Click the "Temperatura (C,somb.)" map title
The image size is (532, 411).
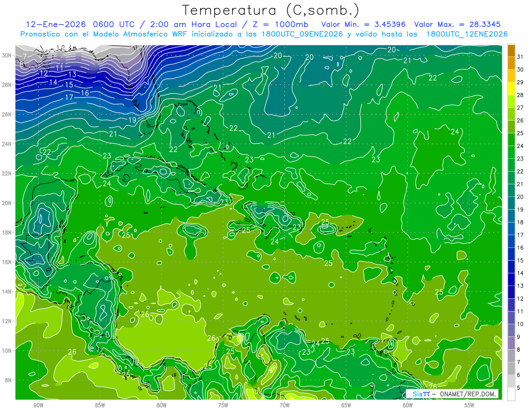(271, 10)
